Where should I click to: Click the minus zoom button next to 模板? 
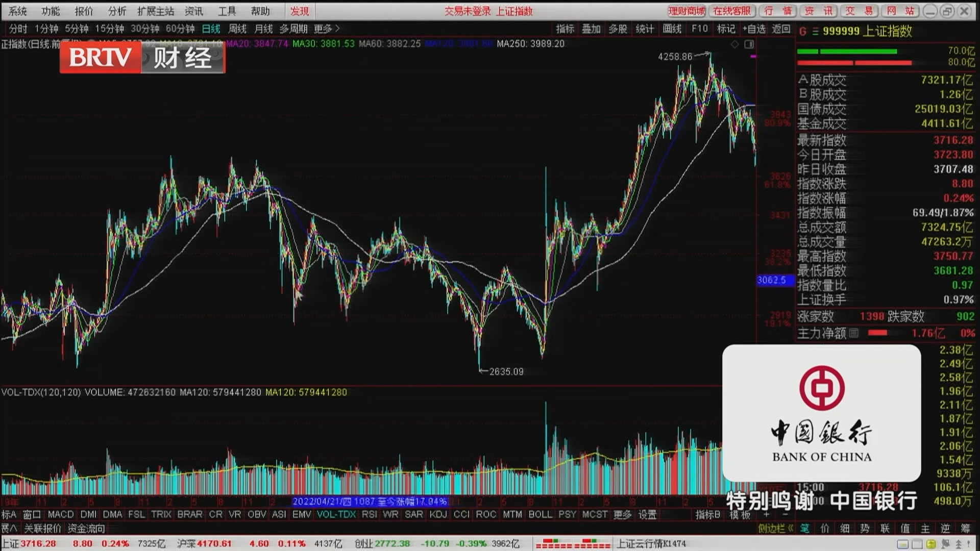(x=785, y=515)
